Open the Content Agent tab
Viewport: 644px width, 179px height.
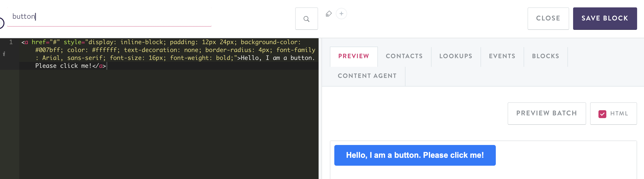367,76
